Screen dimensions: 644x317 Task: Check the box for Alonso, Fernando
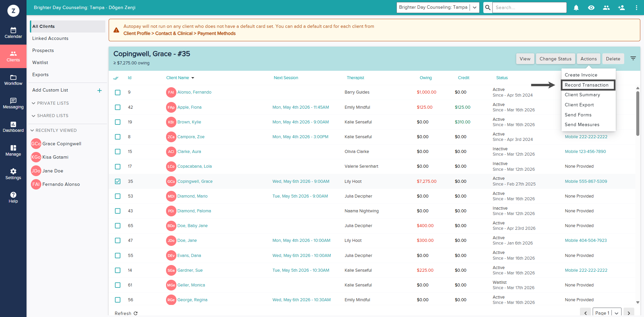[x=118, y=93]
